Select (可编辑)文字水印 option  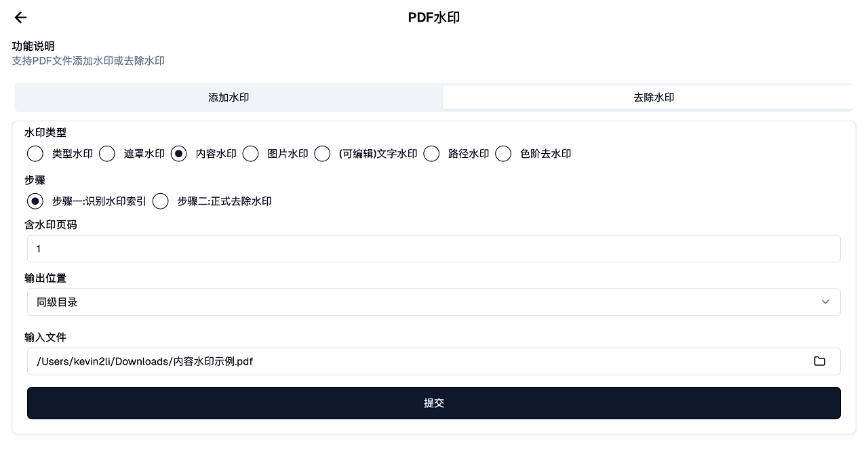click(x=322, y=154)
